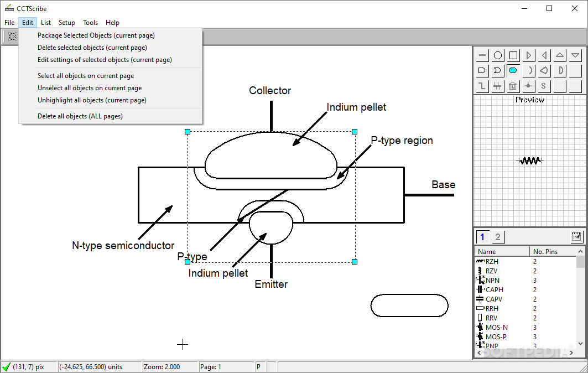Select the left-pointing triangle tool
Image resolution: width=588 pixels, height=373 pixels.
[544, 55]
